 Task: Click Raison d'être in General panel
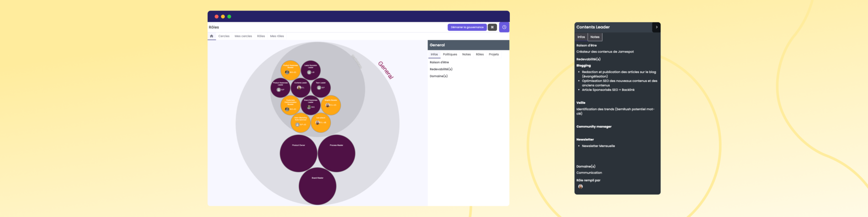coord(439,62)
